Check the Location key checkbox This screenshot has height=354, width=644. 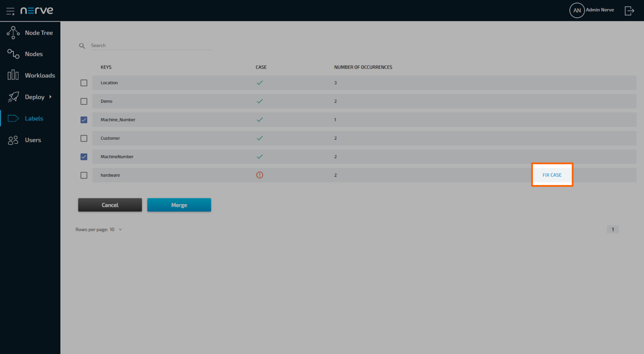pos(84,83)
